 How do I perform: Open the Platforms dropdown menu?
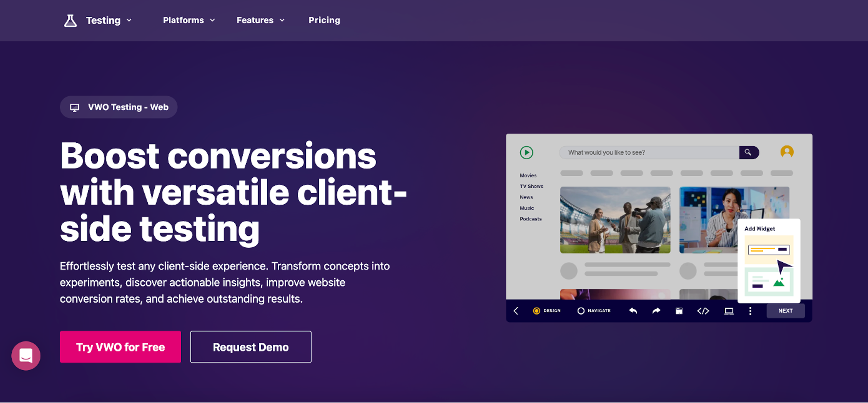pyautogui.click(x=189, y=20)
